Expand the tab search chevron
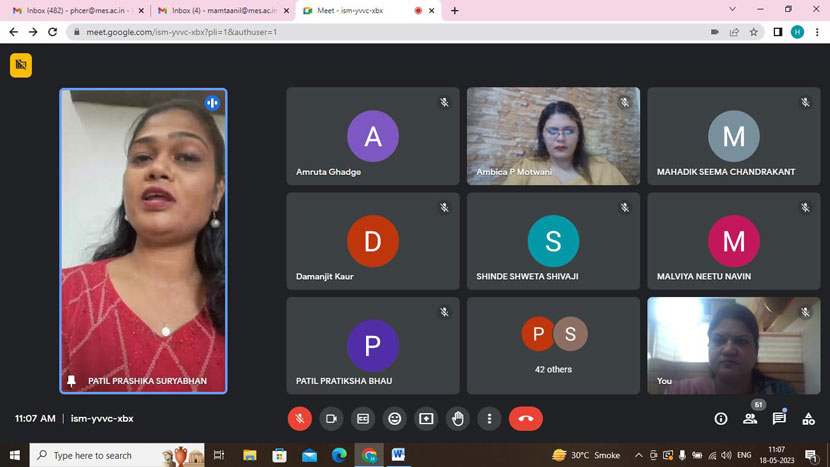The height and width of the screenshot is (467, 830). point(732,9)
